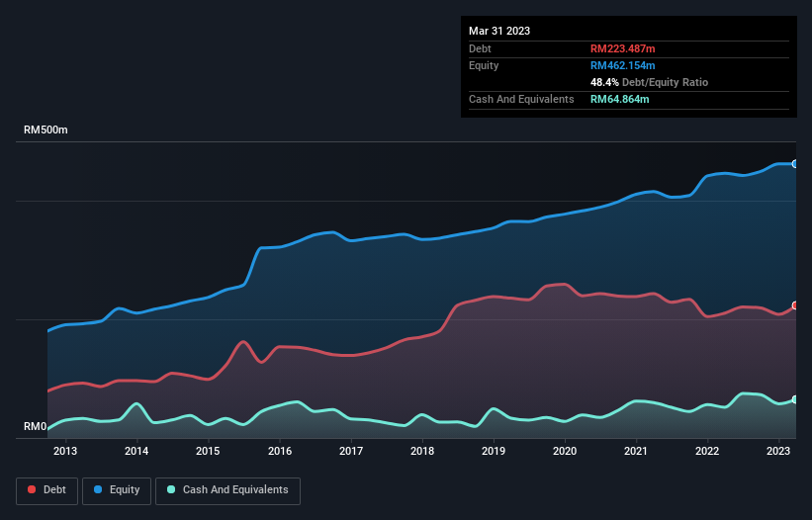
Task: Toggle the Debt series legend button
Action: tap(47, 490)
